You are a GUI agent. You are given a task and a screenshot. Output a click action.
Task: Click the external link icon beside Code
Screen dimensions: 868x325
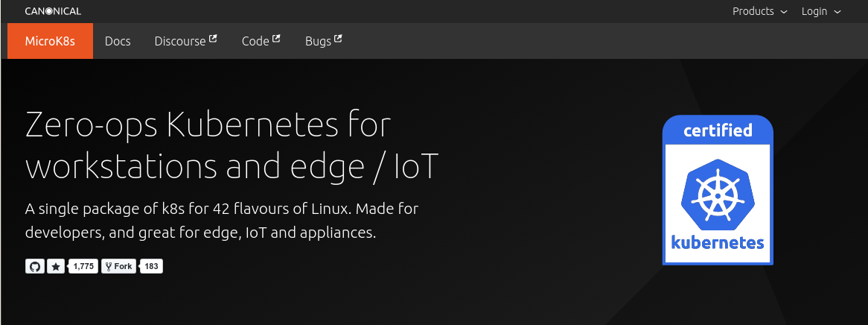tap(276, 39)
